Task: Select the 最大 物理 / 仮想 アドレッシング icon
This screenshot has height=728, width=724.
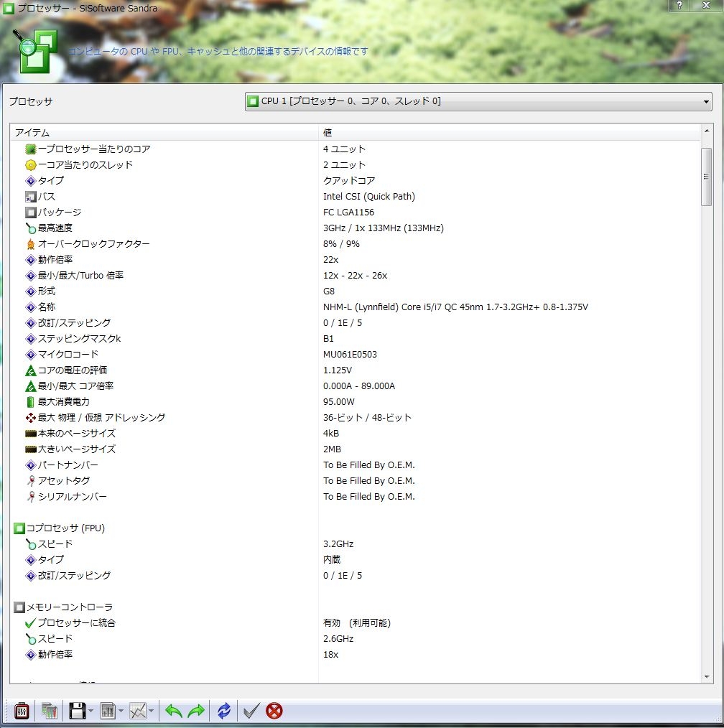Action: [31, 417]
